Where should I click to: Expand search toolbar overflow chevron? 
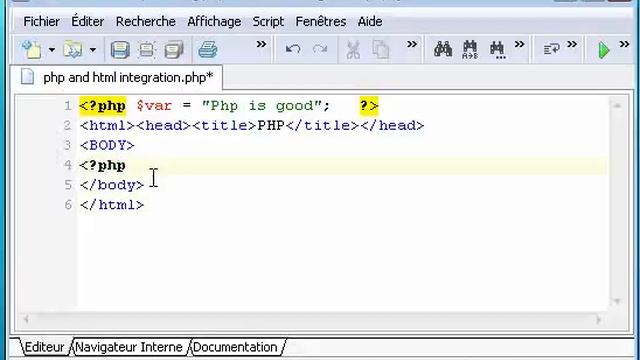(519, 44)
